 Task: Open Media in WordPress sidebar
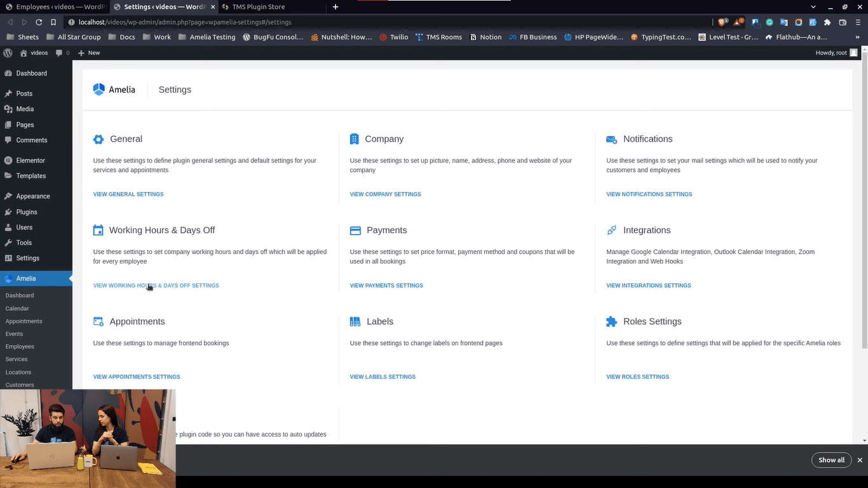(x=25, y=109)
